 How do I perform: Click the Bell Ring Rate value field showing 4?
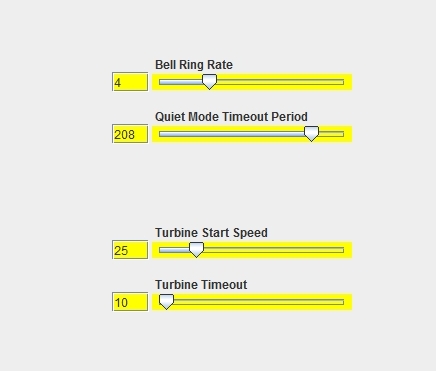(x=130, y=82)
